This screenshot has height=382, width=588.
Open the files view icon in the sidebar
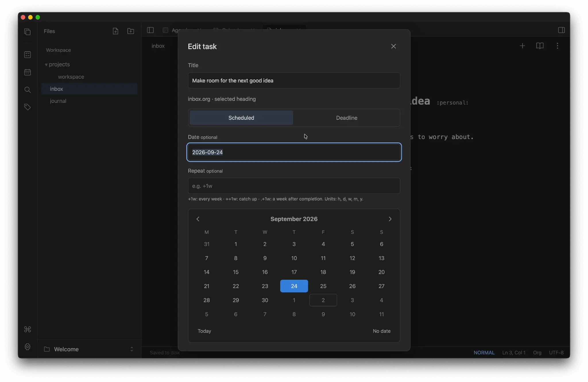coord(28,32)
